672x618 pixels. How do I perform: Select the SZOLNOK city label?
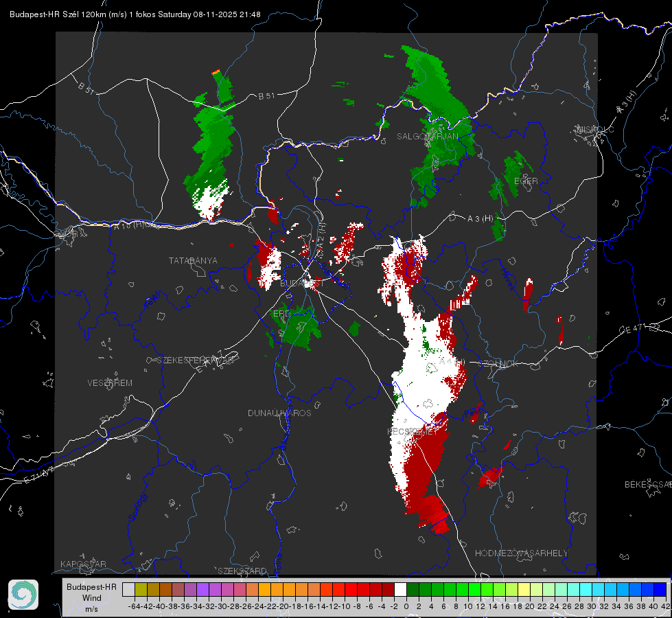click(499, 364)
